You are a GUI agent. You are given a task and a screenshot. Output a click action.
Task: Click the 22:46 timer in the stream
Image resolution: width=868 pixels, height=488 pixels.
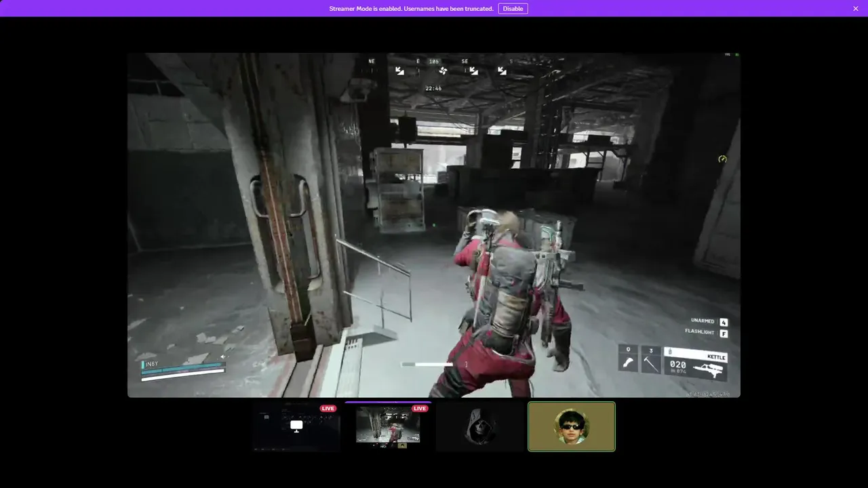(x=433, y=88)
